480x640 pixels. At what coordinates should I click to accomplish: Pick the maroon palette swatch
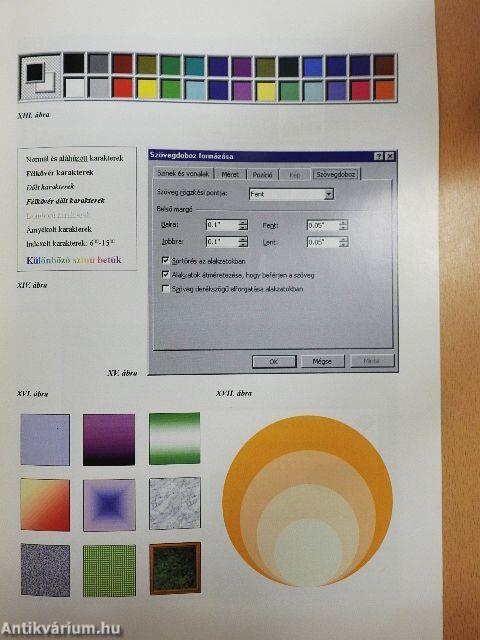coord(122,64)
